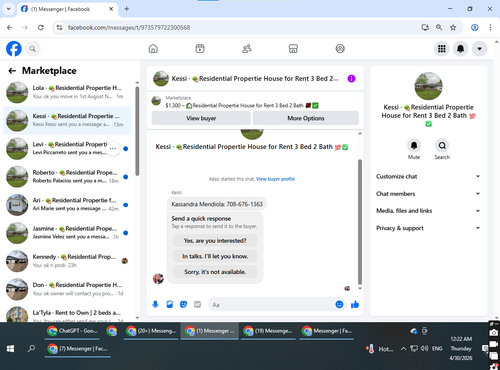The image size is (500, 370).
Task: Open La'Tyla Rent to Own conversation
Action: click(67, 315)
